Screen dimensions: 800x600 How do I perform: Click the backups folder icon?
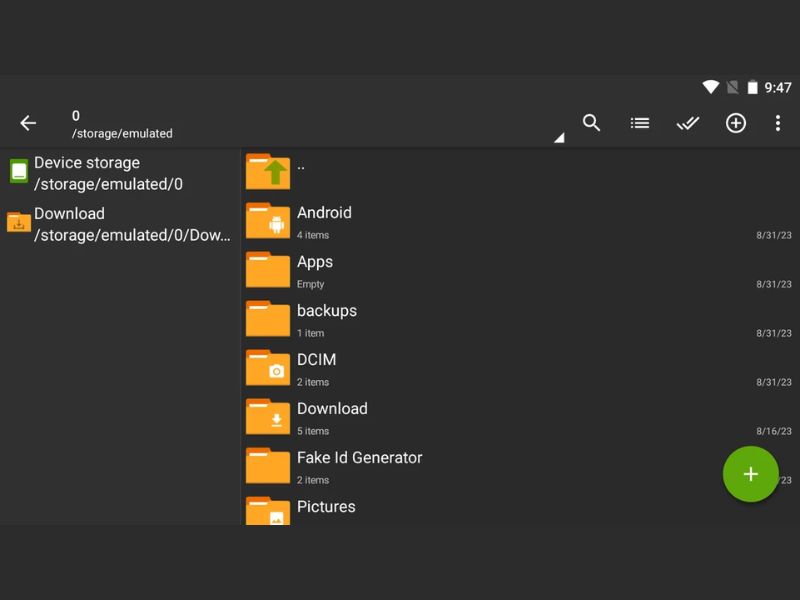coord(268,318)
